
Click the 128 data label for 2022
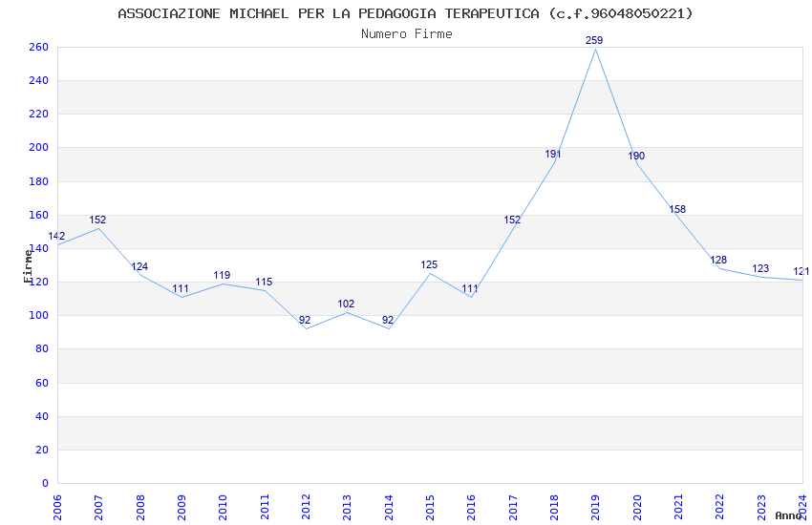coord(718,261)
